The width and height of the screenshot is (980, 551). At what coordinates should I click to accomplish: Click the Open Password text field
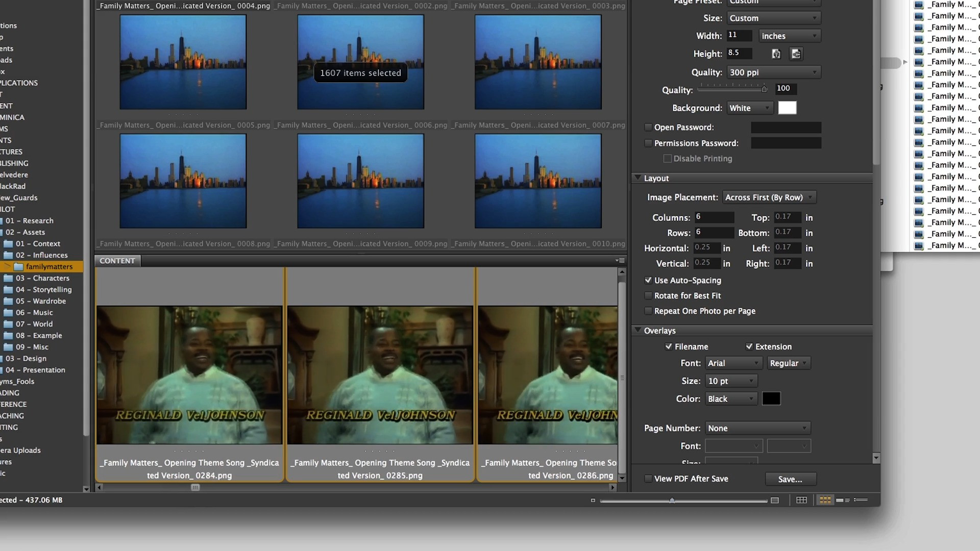click(x=786, y=128)
